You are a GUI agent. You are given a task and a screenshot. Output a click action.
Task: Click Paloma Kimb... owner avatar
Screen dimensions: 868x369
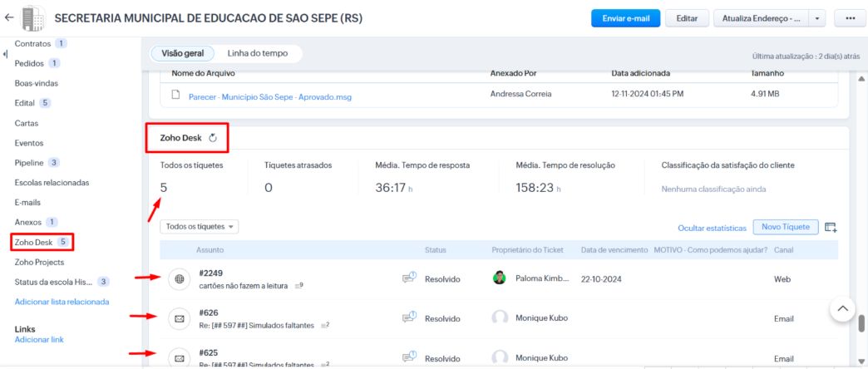coord(500,278)
